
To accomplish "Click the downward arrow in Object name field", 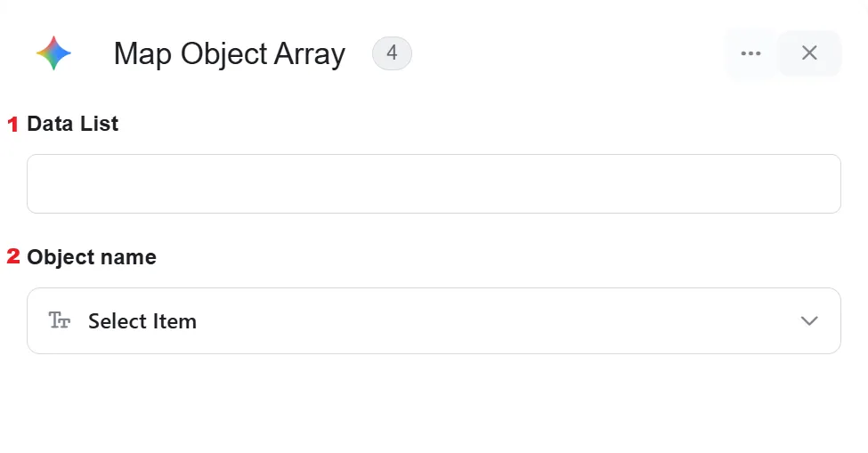I will [809, 320].
